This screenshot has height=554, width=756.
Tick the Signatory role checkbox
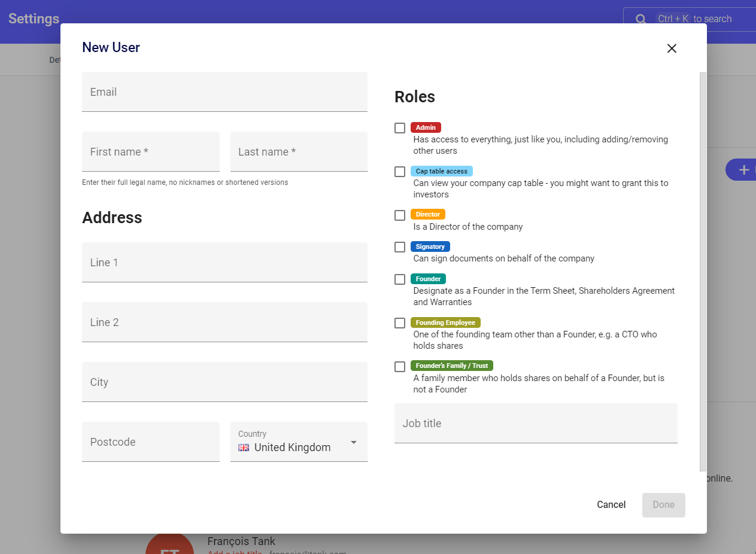(x=400, y=247)
